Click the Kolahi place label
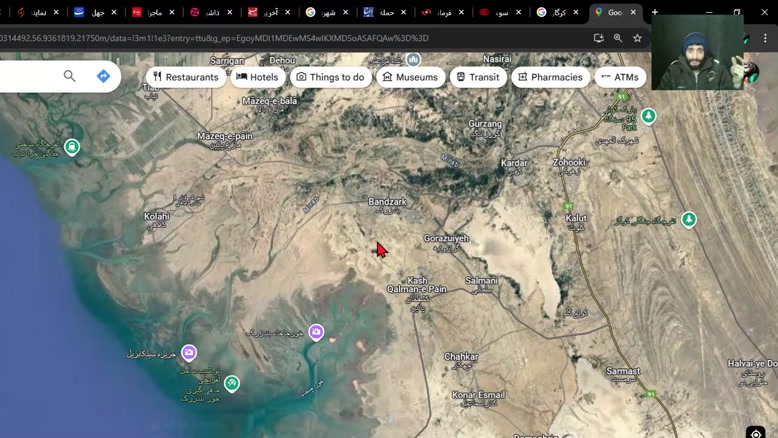Screen dimensions: 778x438 [x=157, y=216]
